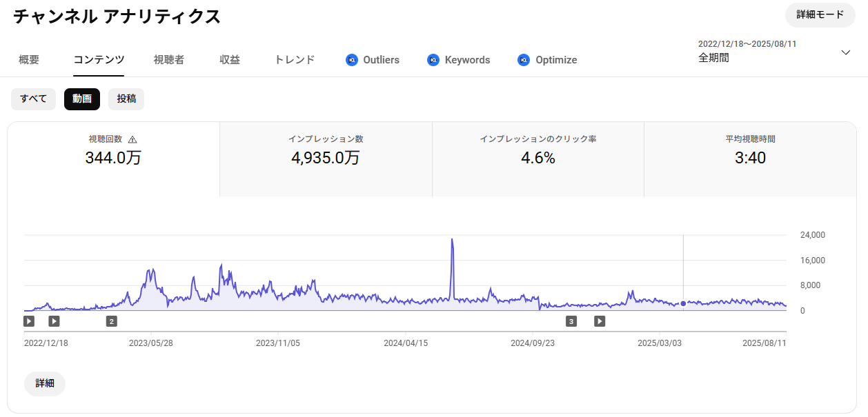Click the leftmost video play marker below chart
This screenshot has height=417, width=868.
pos(29,321)
